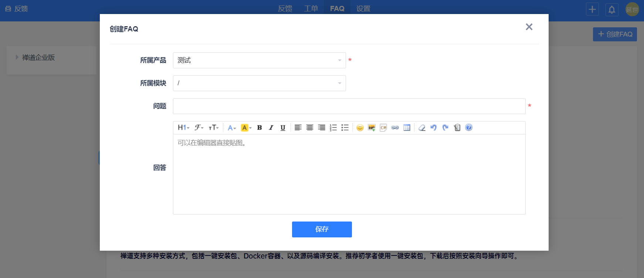644x278 pixels.
Task: Align text right in editor
Action: (322, 128)
